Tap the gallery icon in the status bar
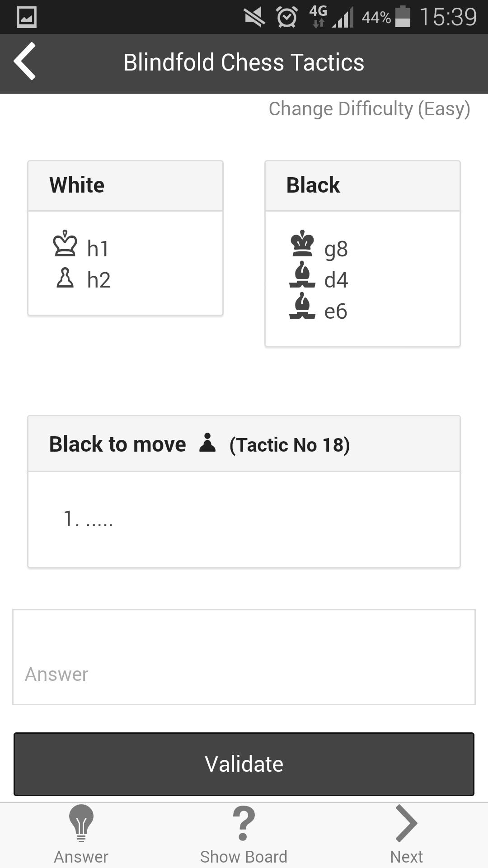 (26, 17)
